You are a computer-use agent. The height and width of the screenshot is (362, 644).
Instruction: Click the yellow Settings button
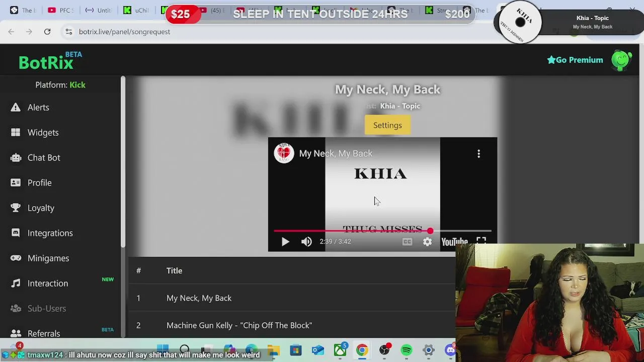[x=387, y=125]
